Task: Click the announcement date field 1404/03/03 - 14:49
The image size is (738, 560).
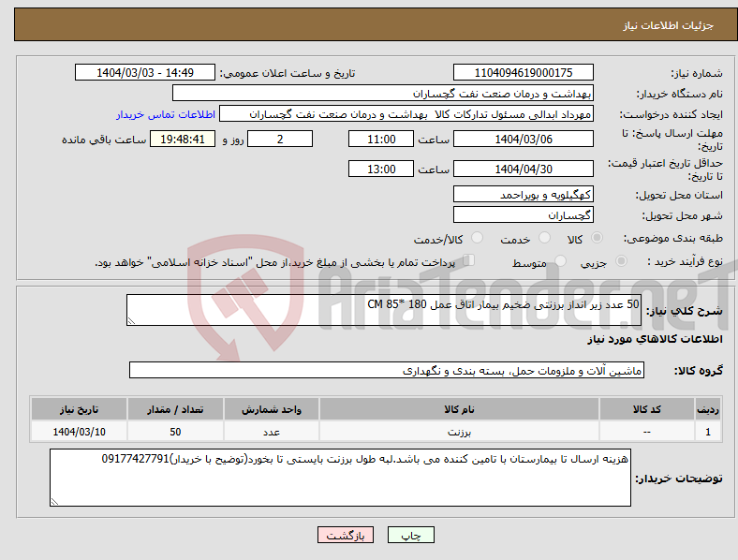Action: (x=145, y=72)
